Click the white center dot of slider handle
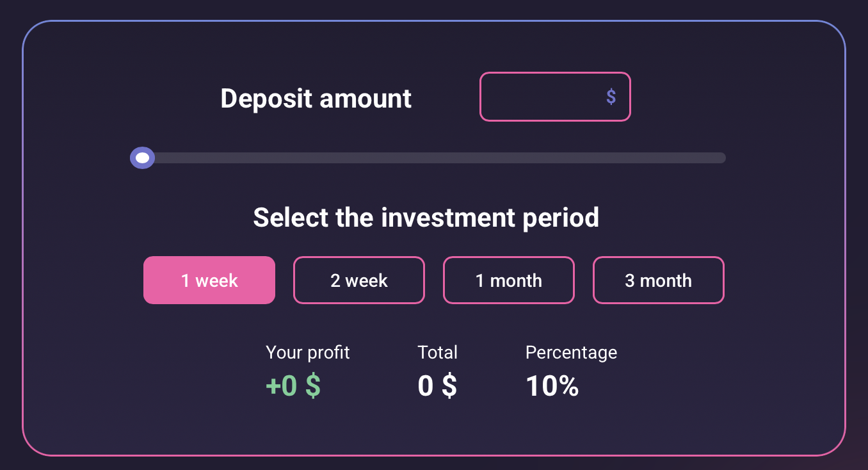 (x=142, y=158)
